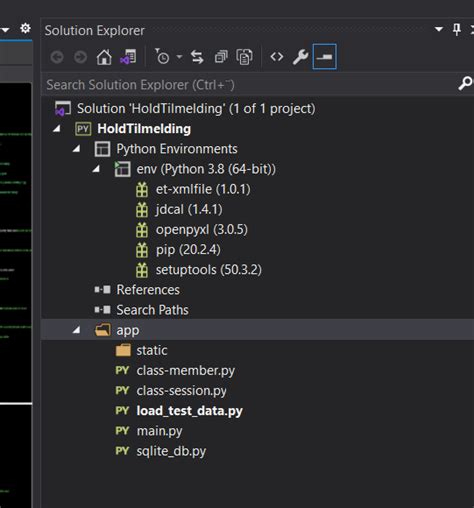Click the search magnifier icon
Image resolution: width=474 pixels, height=508 pixels.
[465, 83]
